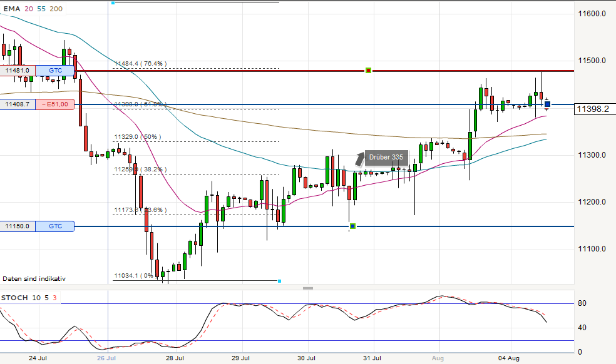
Task: Select the 11329.0 (50%) Fibonacci level label
Action: click(137, 136)
